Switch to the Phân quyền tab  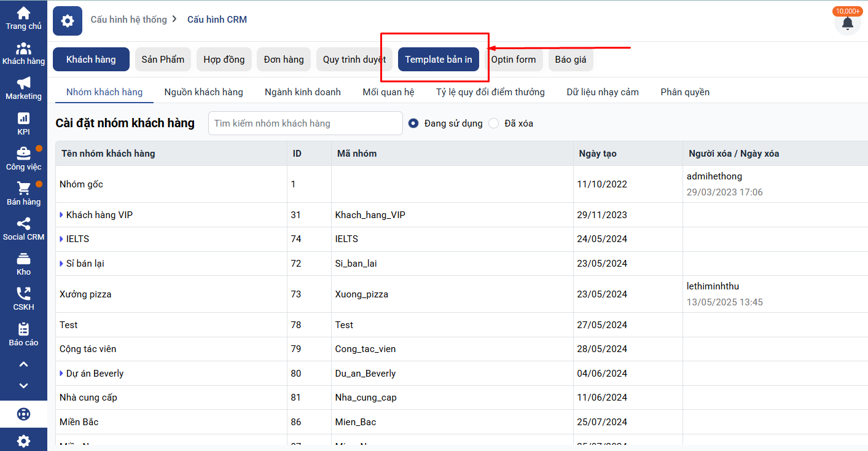[x=685, y=92]
